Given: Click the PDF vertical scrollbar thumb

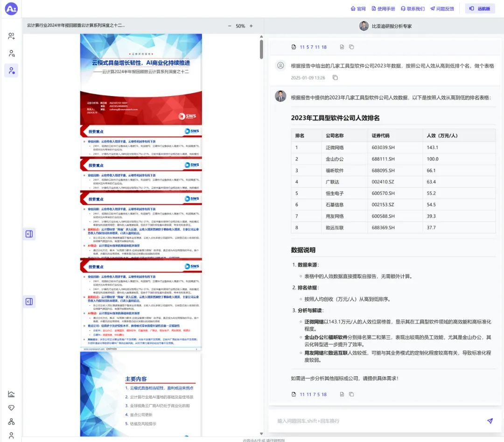Looking at the screenshot, I should tap(261, 49).
